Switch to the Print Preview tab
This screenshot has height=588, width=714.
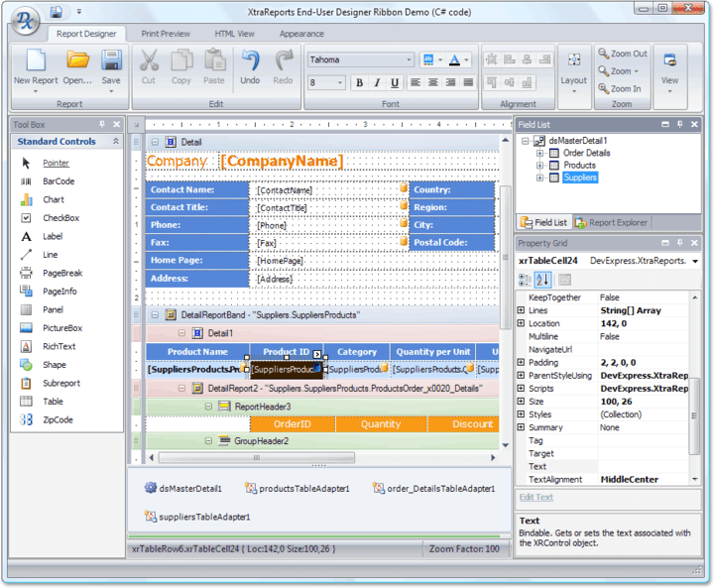coord(166,34)
